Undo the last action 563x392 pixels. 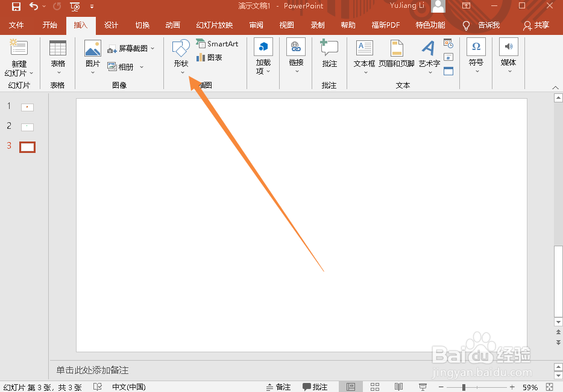33,6
